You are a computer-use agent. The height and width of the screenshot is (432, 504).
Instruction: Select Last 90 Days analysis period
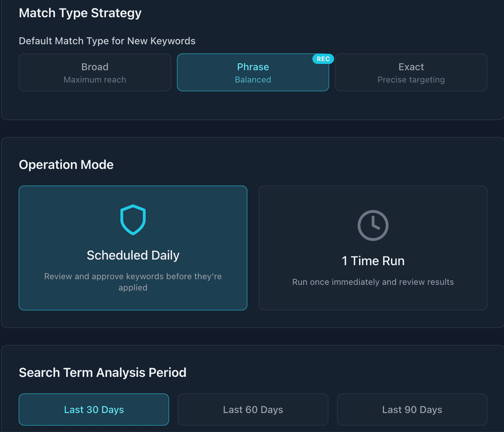pyautogui.click(x=412, y=410)
